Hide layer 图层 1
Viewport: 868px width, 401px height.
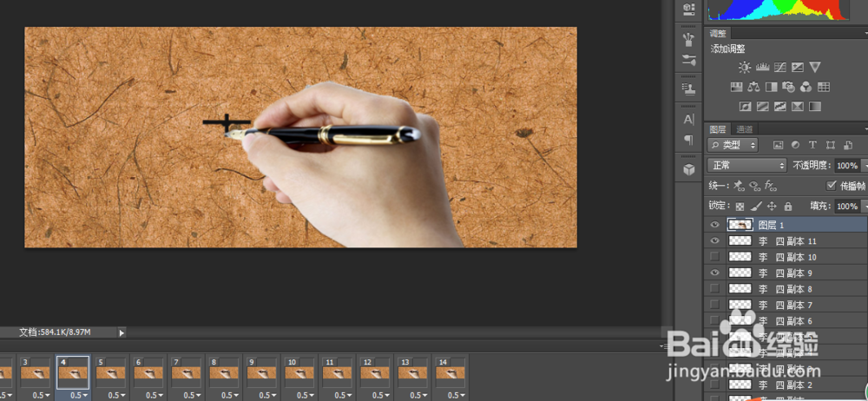pos(714,225)
